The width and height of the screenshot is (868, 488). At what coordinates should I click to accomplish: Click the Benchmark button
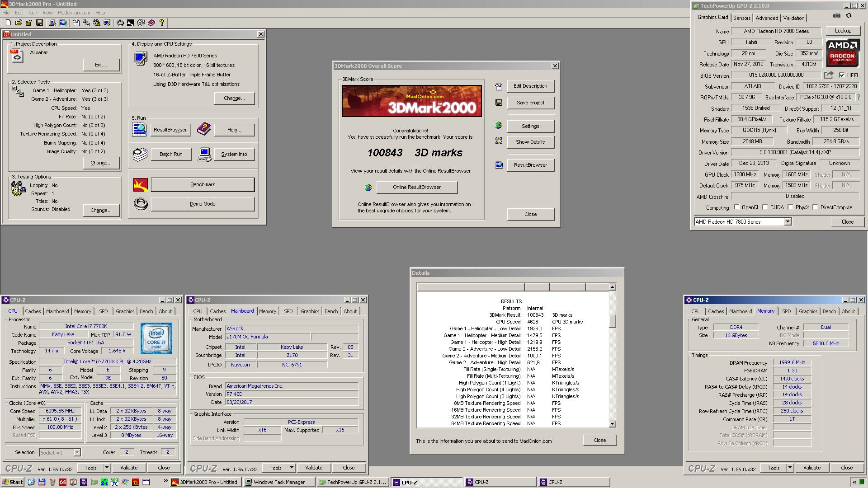(203, 184)
